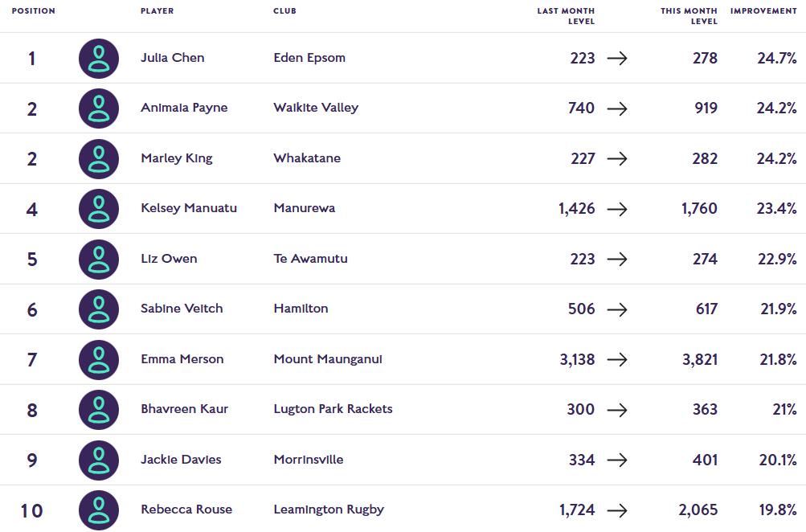Click Julia Chen's avatar icon

[99, 59]
